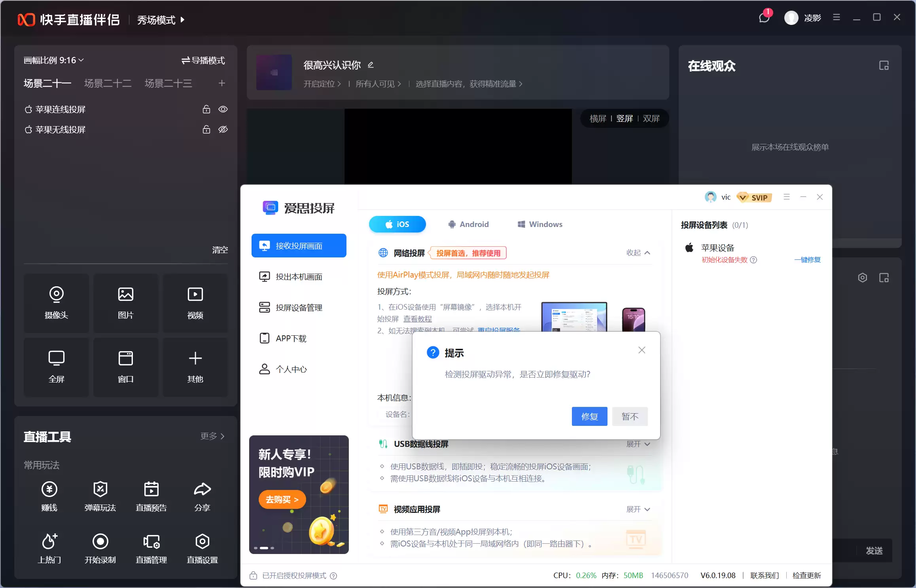
Task: Open APP下载 download page
Action: [290, 338]
